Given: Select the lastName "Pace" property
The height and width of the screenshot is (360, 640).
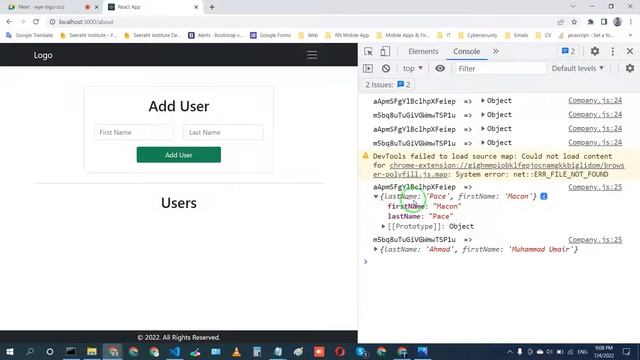Looking at the screenshot, I should (x=420, y=216).
